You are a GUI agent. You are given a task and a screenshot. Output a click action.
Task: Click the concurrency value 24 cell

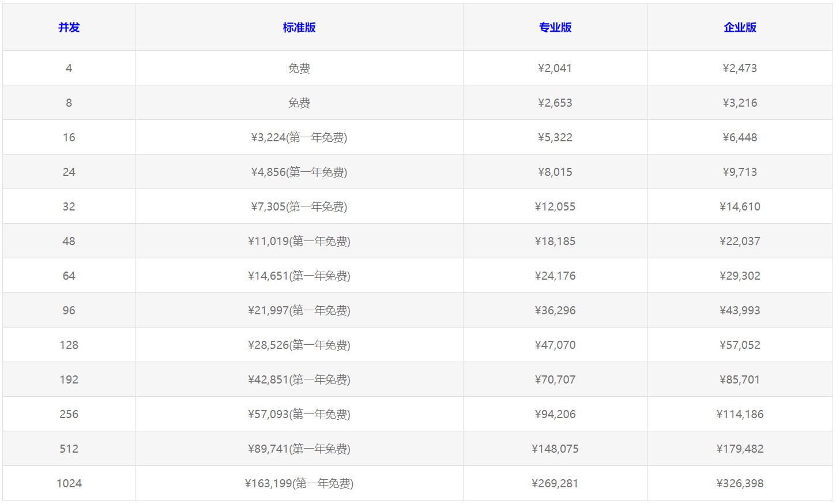click(69, 172)
